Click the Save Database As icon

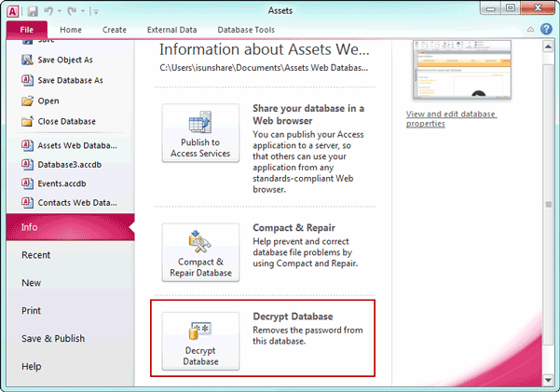click(28, 80)
